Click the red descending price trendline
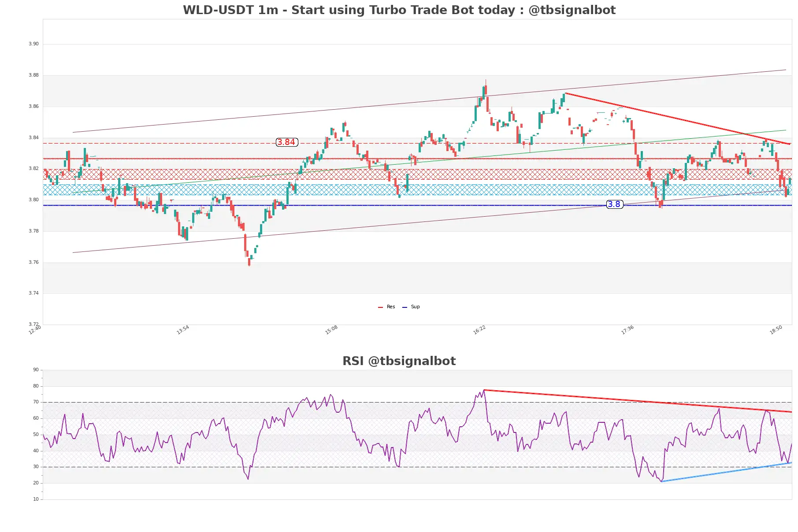 (x=677, y=118)
